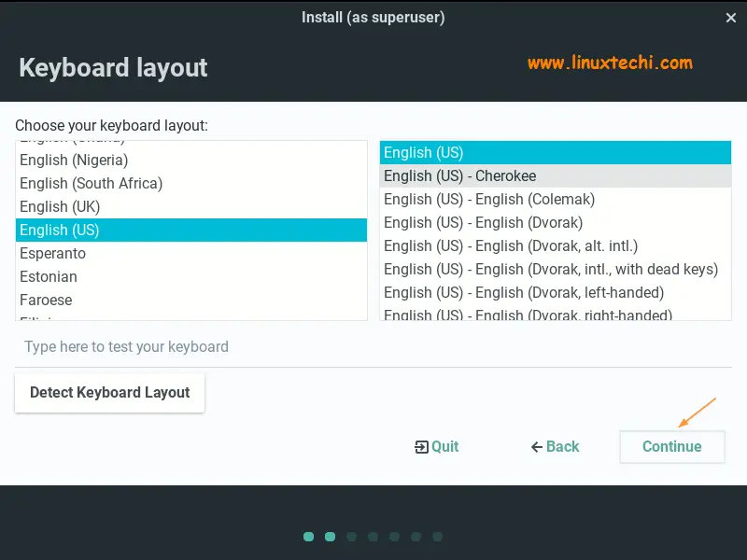Select the Dvorak, right-handed variant
Viewport: 747px width, 560px height.
click(x=555, y=313)
